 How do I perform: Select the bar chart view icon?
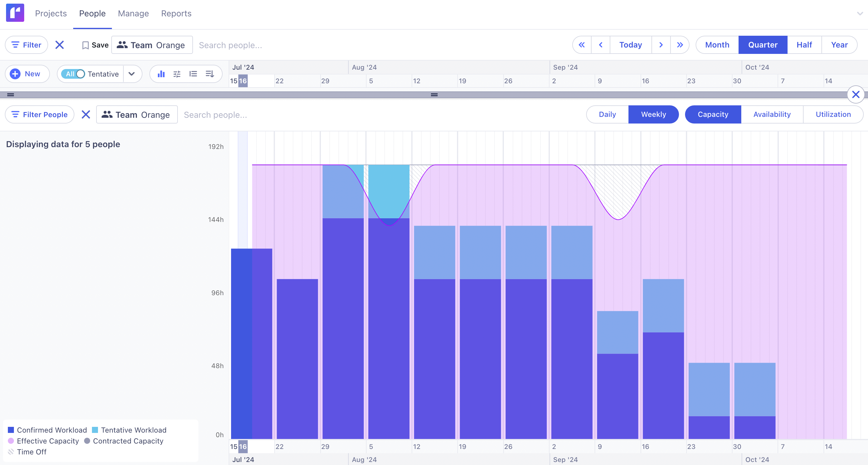(162, 74)
